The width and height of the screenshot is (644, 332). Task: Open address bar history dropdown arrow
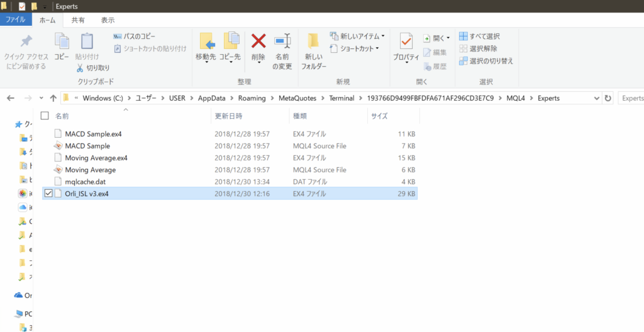[596, 98]
